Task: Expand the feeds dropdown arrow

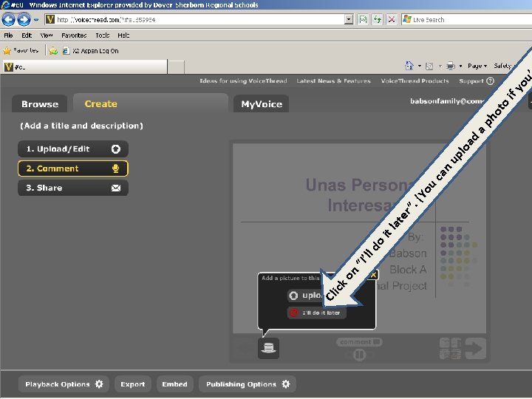Action: point(440,66)
